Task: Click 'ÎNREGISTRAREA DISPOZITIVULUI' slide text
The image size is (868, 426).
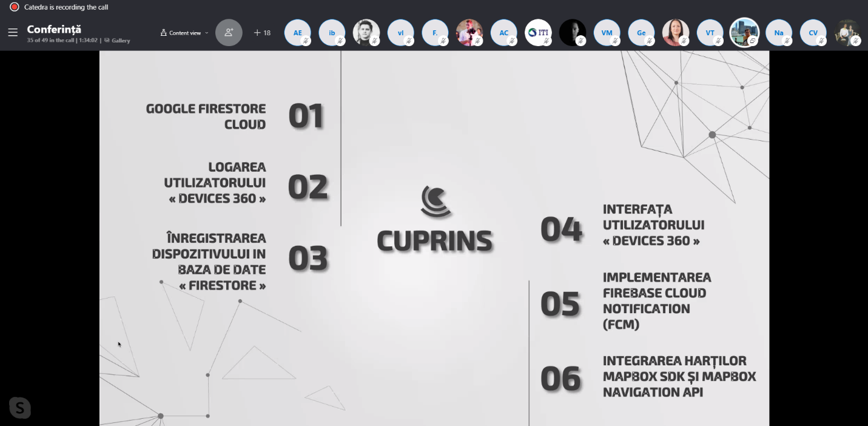Action: click(x=209, y=261)
